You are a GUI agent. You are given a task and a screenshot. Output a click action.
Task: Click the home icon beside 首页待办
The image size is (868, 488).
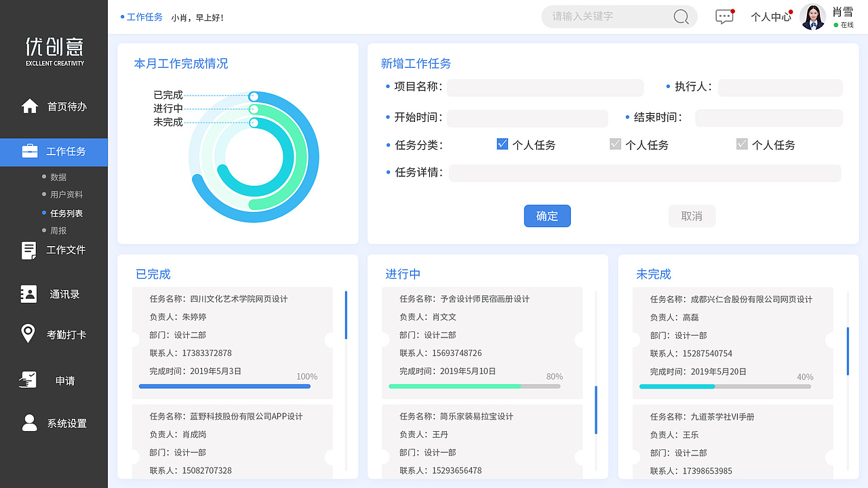coord(30,106)
